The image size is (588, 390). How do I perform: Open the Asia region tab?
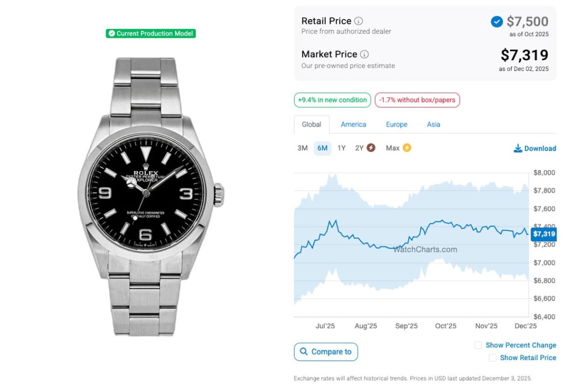433,125
